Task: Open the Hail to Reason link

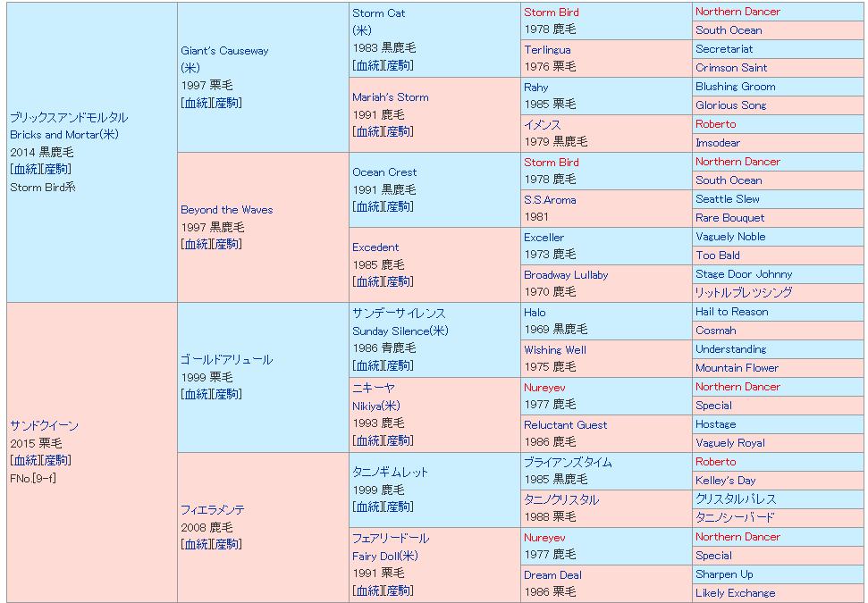Action: [731, 312]
